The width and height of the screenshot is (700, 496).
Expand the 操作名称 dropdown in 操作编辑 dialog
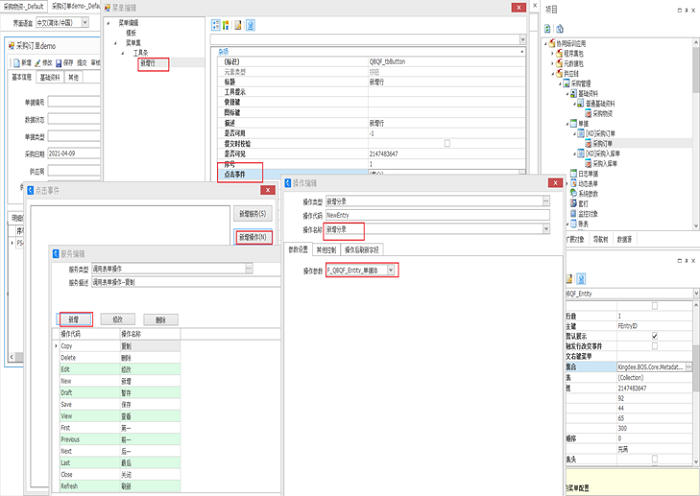[x=546, y=229]
